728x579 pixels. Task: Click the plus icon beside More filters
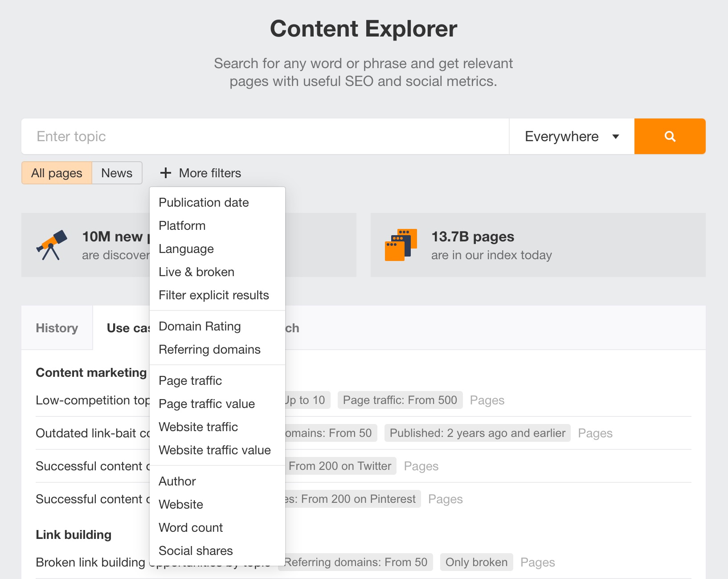(x=165, y=173)
